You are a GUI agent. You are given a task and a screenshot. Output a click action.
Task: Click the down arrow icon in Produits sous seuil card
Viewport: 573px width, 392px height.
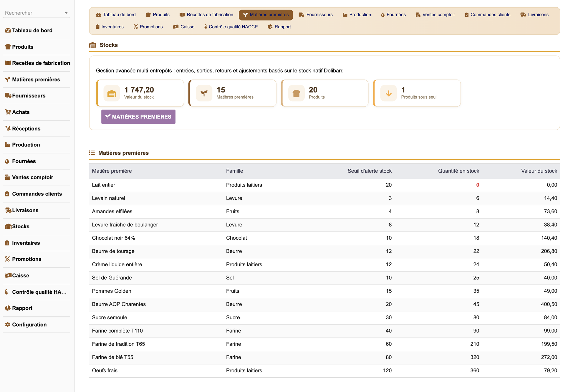[389, 93]
